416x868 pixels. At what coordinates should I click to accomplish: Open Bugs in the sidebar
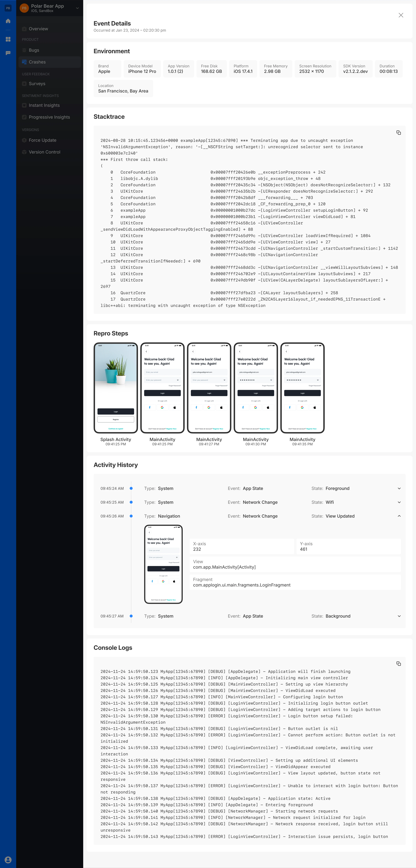tap(50, 50)
